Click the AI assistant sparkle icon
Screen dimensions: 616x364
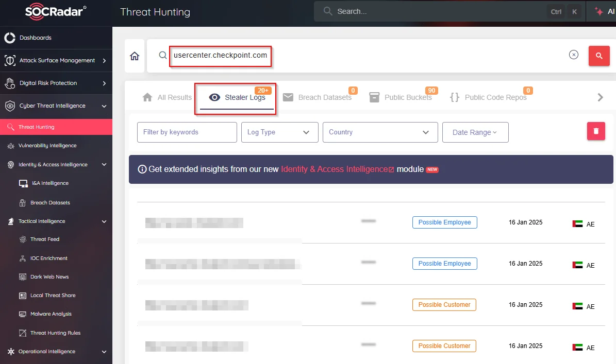click(598, 11)
